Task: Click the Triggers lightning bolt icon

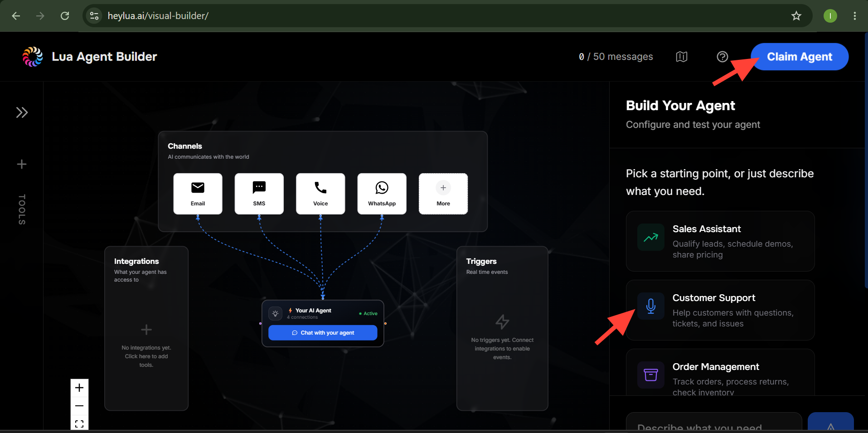Action: click(502, 322)
